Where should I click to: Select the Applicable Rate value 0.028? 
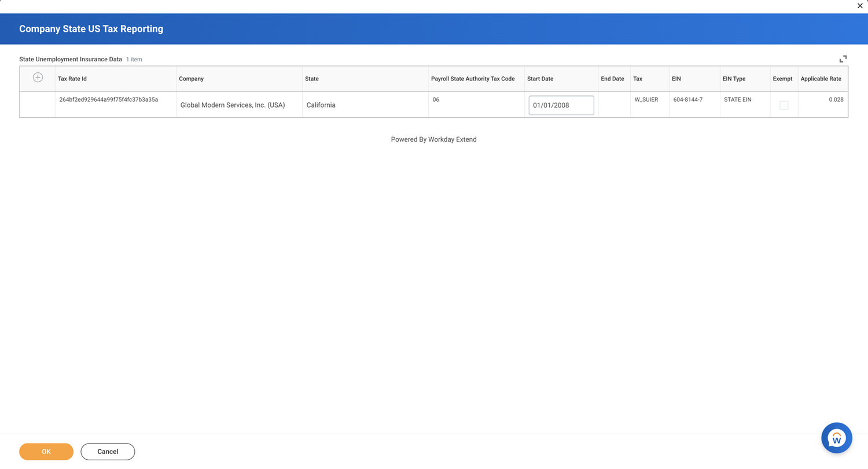tap(836, 99)
